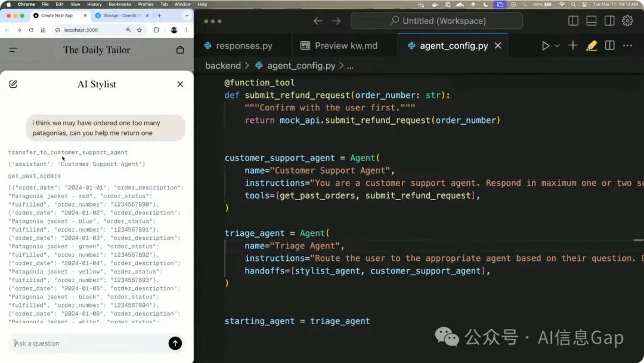This screenshot has height=363, width=644.
Task: Open the run button dropdown chevron
Action: [557, 45]
